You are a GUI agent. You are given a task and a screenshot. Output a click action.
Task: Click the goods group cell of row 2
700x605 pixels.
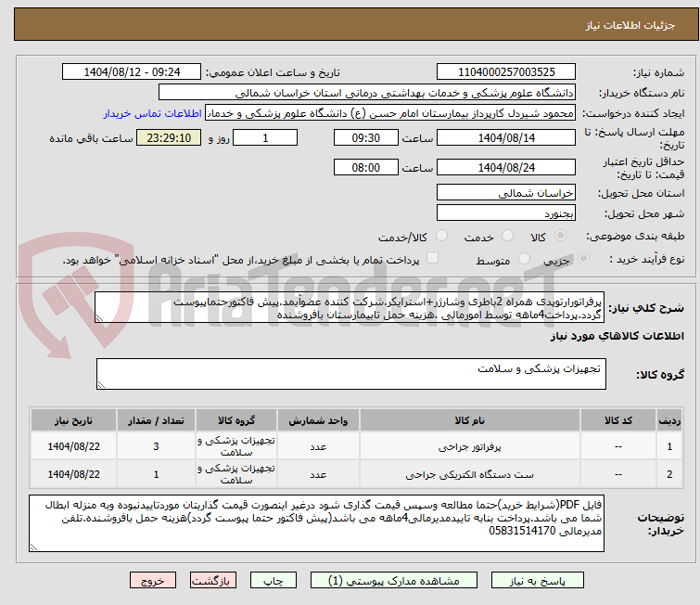click(x=236, y=474)
